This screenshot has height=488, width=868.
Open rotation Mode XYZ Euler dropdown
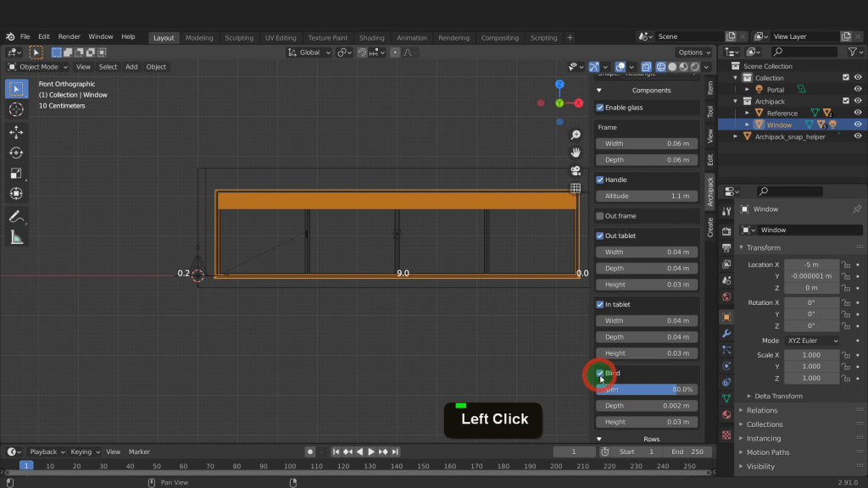(x=811, y=341)
